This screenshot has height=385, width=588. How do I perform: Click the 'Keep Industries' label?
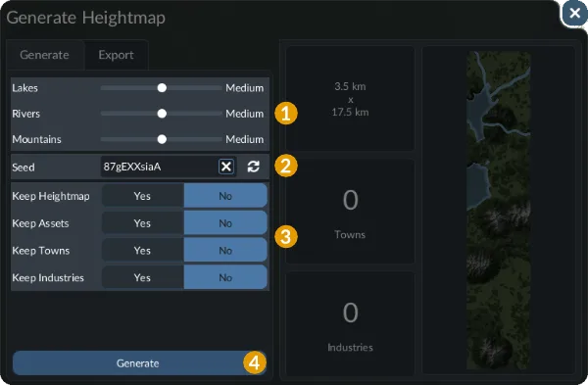coord(48,278)
